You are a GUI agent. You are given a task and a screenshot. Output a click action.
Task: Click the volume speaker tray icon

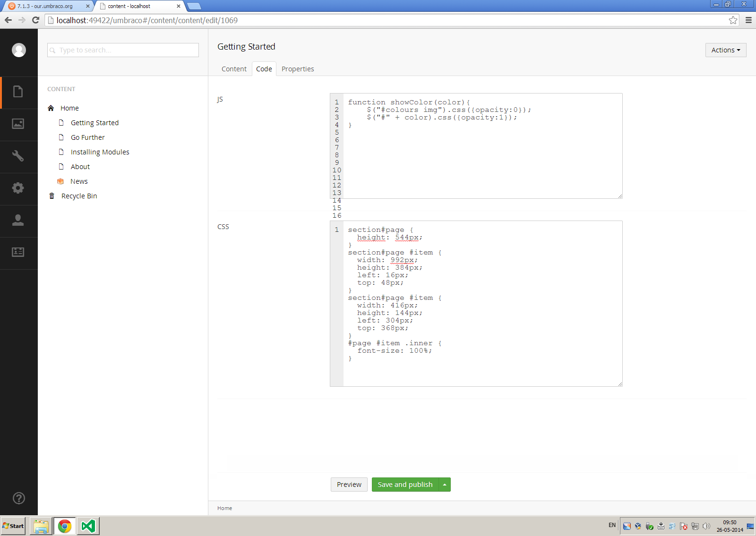[706, 526]
